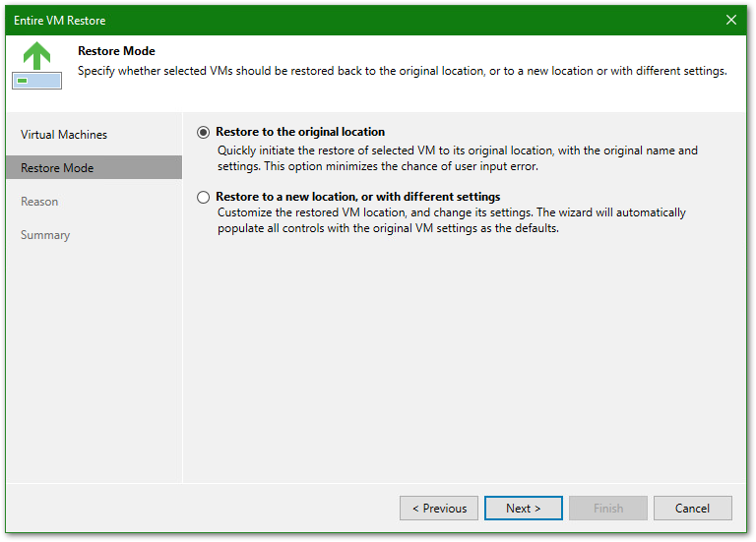This screenshot has height=542, width=756.
Task: Click the 'Customize the restored VM location' description
Action: coord(451,220)
